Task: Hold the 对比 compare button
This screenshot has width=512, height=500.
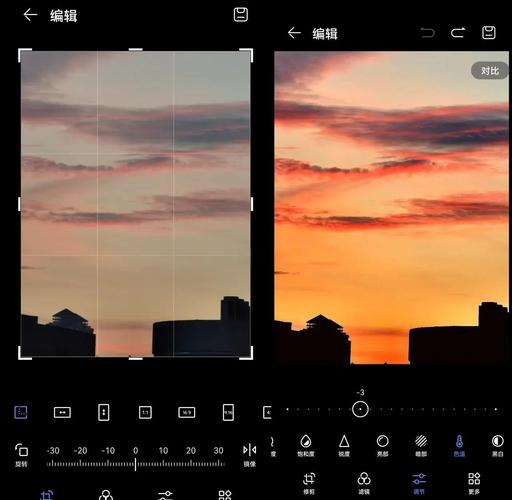Action: (489, 71)
